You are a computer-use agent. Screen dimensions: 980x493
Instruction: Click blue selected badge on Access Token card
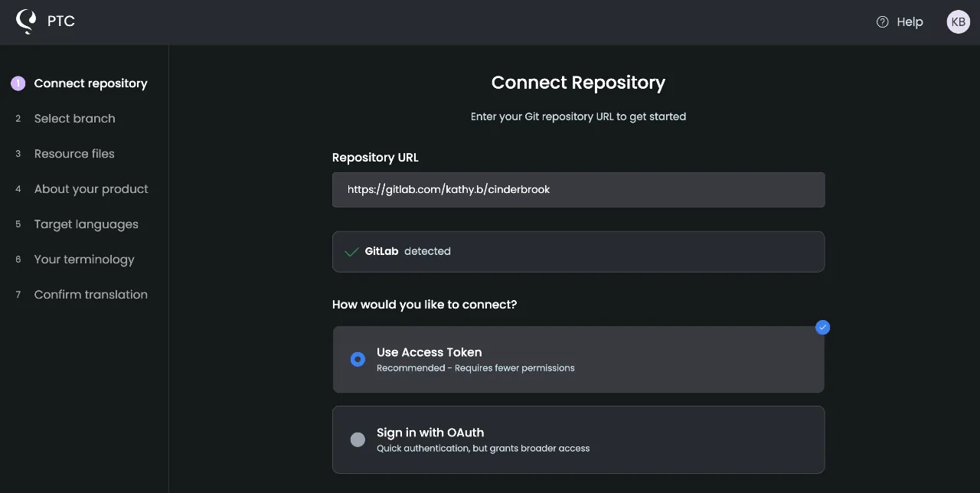click(x=822, y=328)
